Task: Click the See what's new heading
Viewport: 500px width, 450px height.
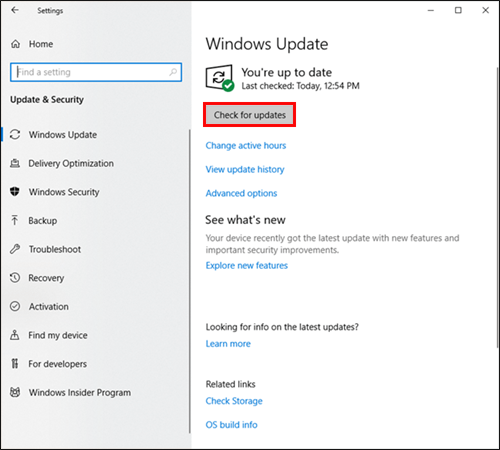Action: [245, 220]
